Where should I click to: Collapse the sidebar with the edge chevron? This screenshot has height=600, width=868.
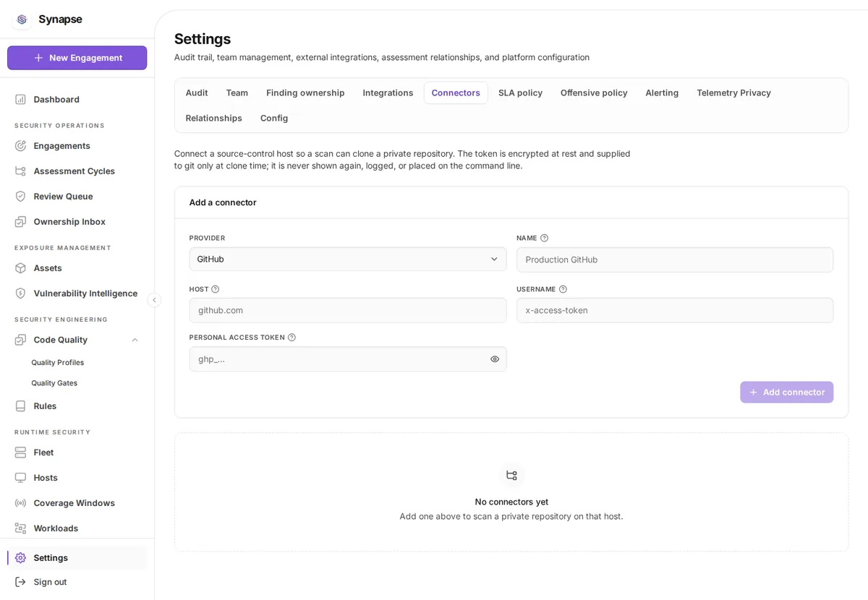[154, 300]
